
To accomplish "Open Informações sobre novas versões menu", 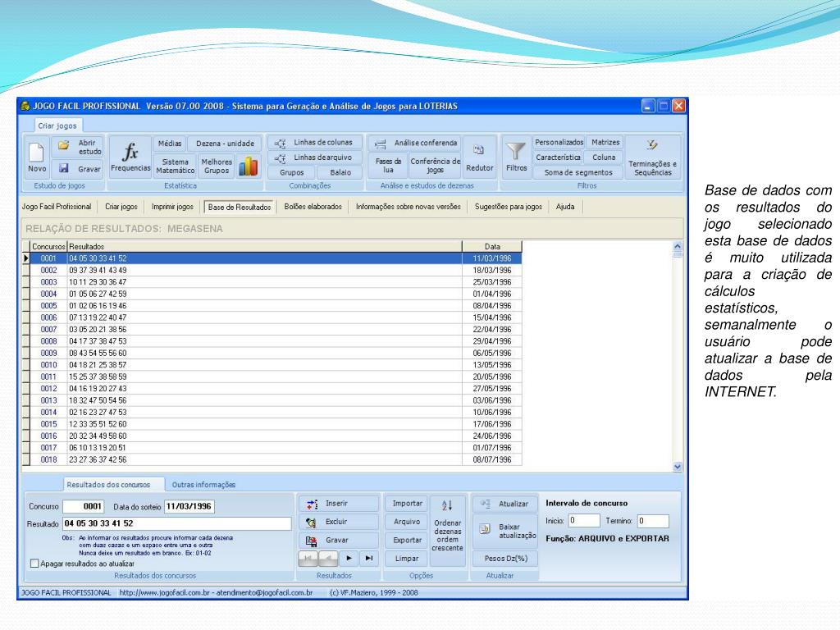I will click(409, 207).
